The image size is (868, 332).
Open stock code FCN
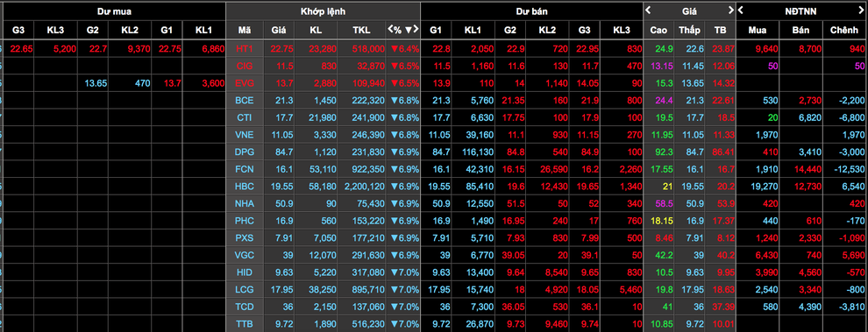coord(244,169)
